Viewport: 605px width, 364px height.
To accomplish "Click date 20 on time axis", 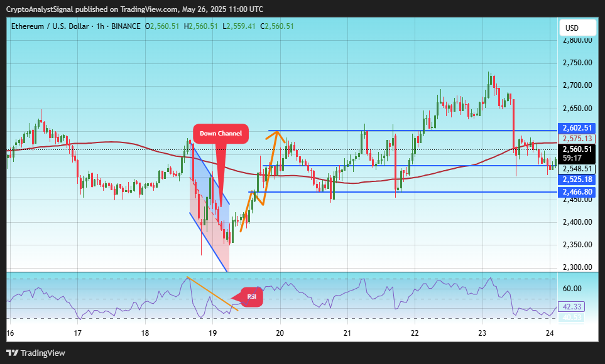I will pos(280,333).
